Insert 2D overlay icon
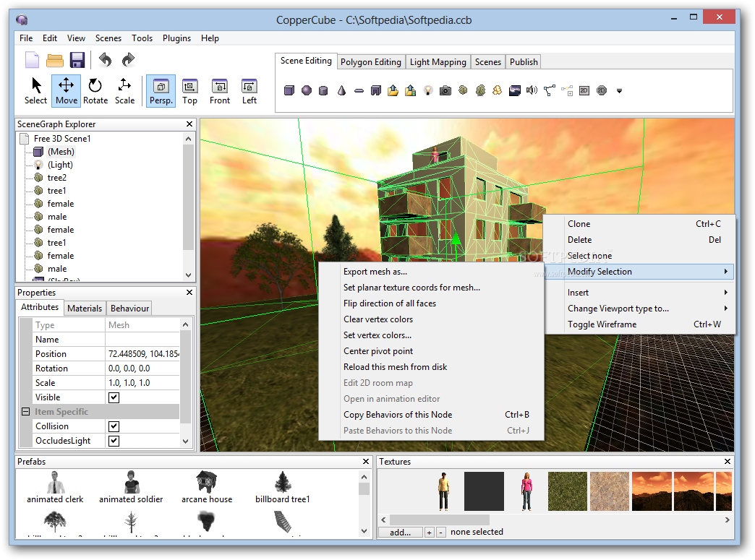 pos(584,90)
